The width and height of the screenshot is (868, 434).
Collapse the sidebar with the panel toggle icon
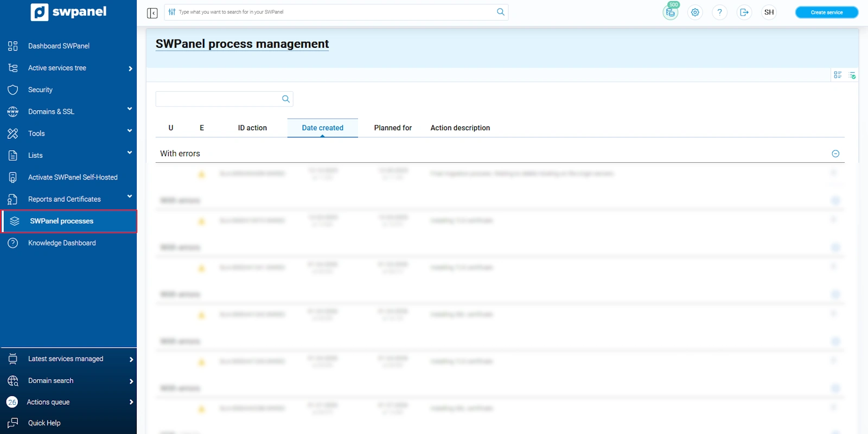click(x=152, y=13)
